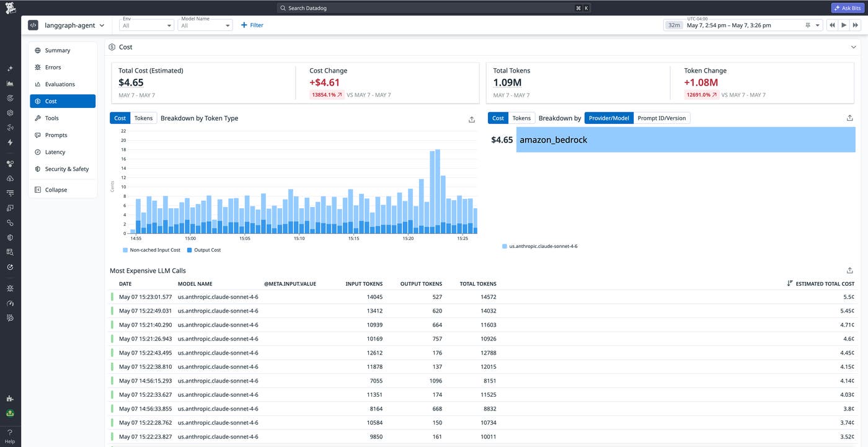Click the code bracket app icon beside langgraph-agent
The width and height of the screenshot is (868, 447).
(x=33, y=25)
